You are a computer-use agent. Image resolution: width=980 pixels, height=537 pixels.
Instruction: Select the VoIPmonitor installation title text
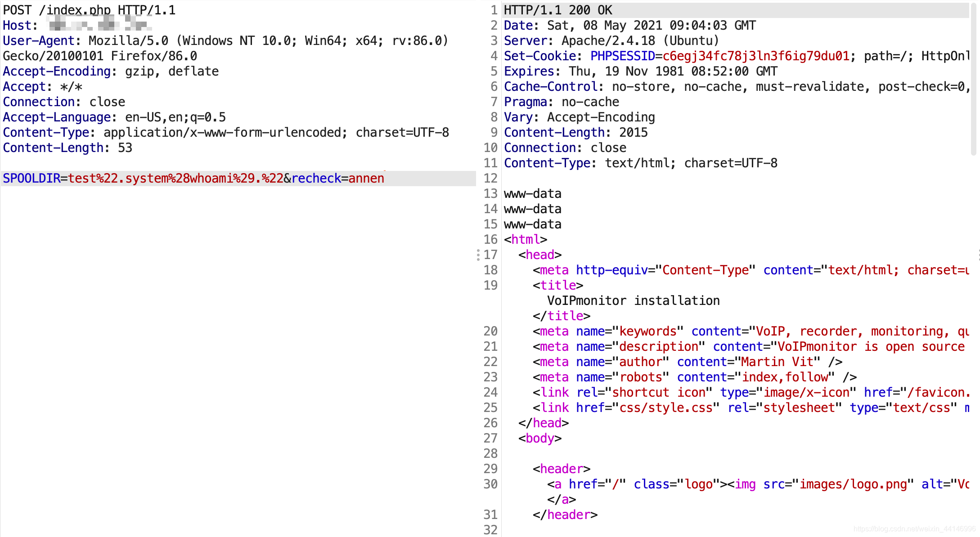pos(634,300)
